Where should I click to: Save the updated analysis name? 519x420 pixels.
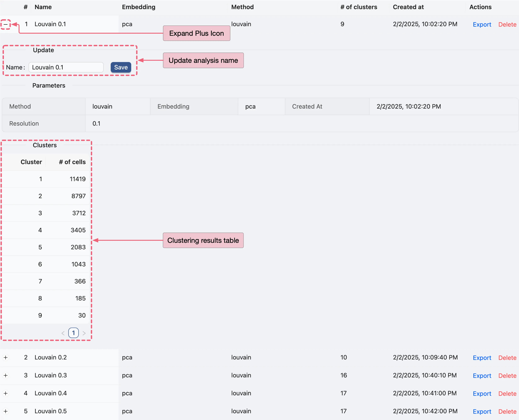point(121,67)
